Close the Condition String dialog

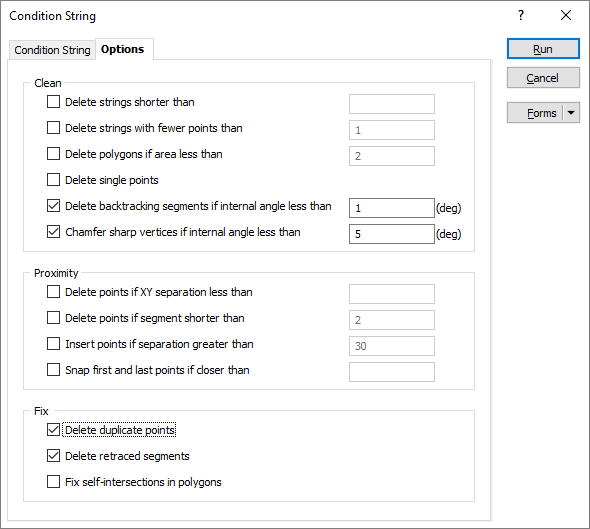[566, 15]
